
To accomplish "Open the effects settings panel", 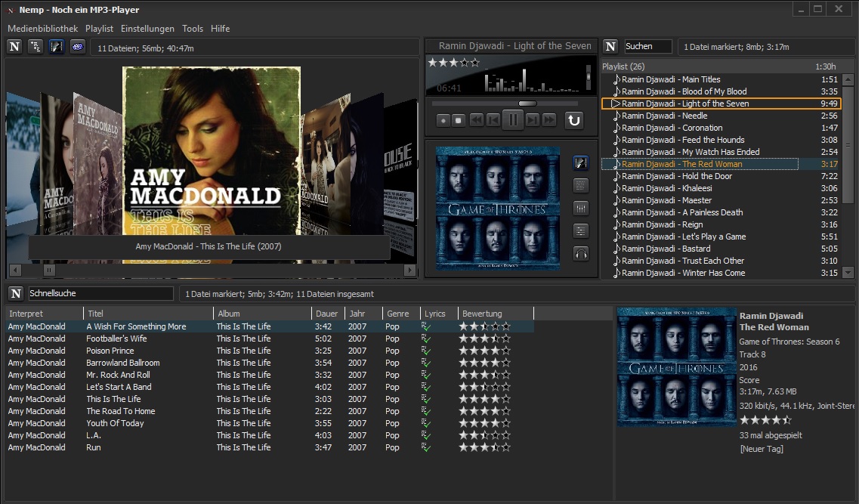I will [x=581, y=231].
